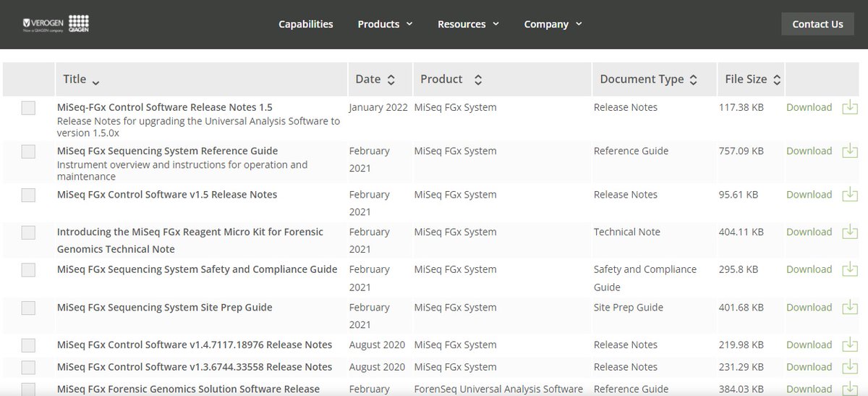Viewport: 868px width, 396px height.
Task: Expand the Products navigation menu
Action: pyautogui.click(x=385, y=24)
